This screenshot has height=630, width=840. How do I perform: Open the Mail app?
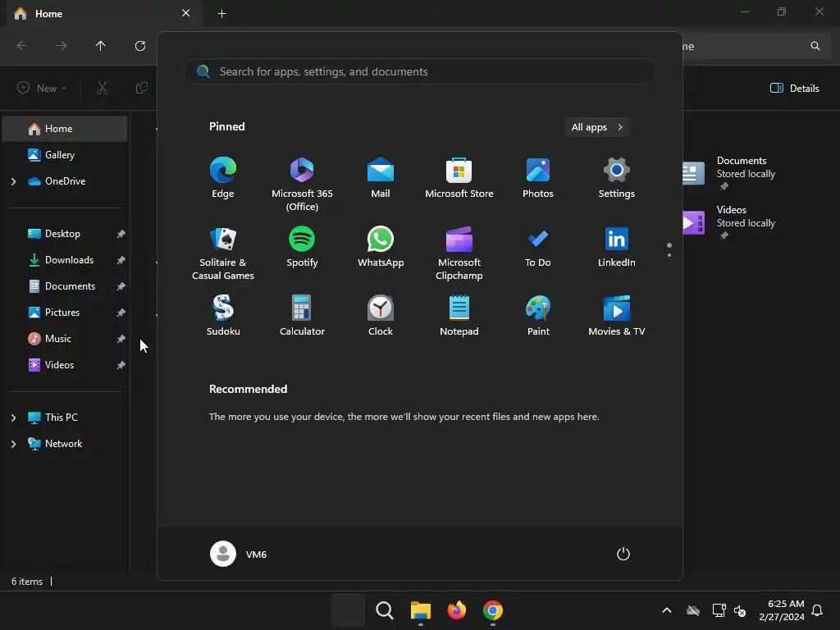381,178
